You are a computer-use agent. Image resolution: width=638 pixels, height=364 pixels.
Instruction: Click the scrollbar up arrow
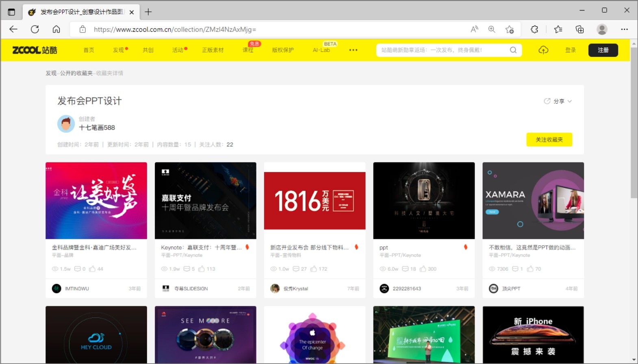pyautogui.click(x=634, y=43)
